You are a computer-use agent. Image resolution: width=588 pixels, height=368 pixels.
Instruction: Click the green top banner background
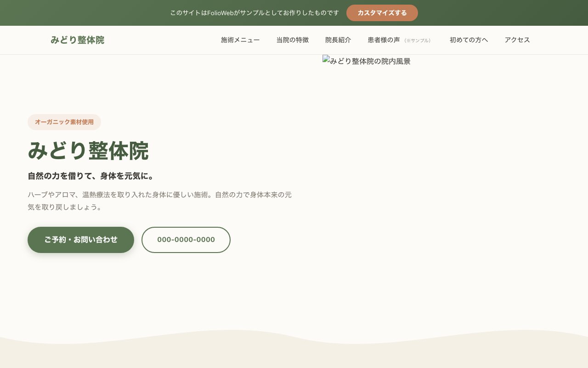505,13
